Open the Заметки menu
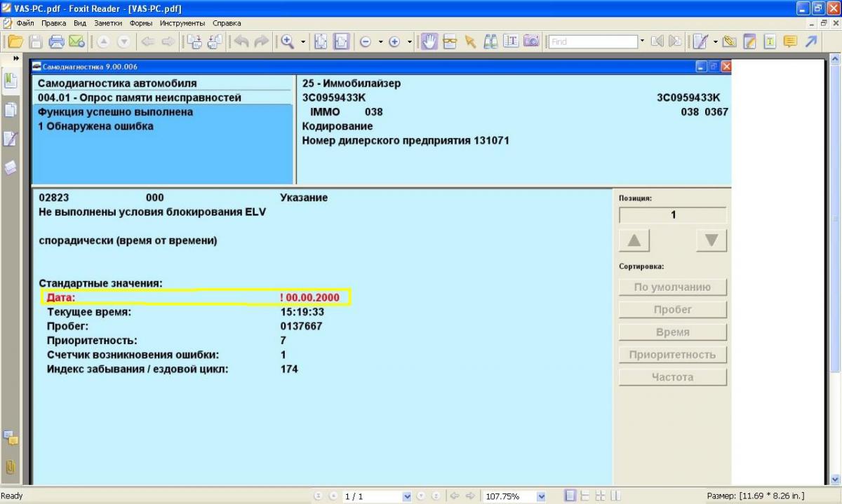The width and height of the screenshot is (842, 504). [x=108, y=23]
